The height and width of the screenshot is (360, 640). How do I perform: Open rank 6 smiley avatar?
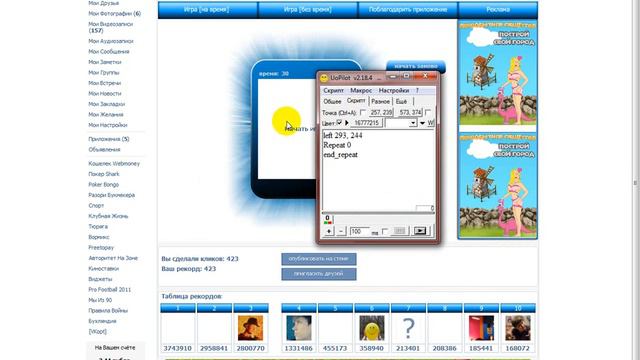(371, 328)
